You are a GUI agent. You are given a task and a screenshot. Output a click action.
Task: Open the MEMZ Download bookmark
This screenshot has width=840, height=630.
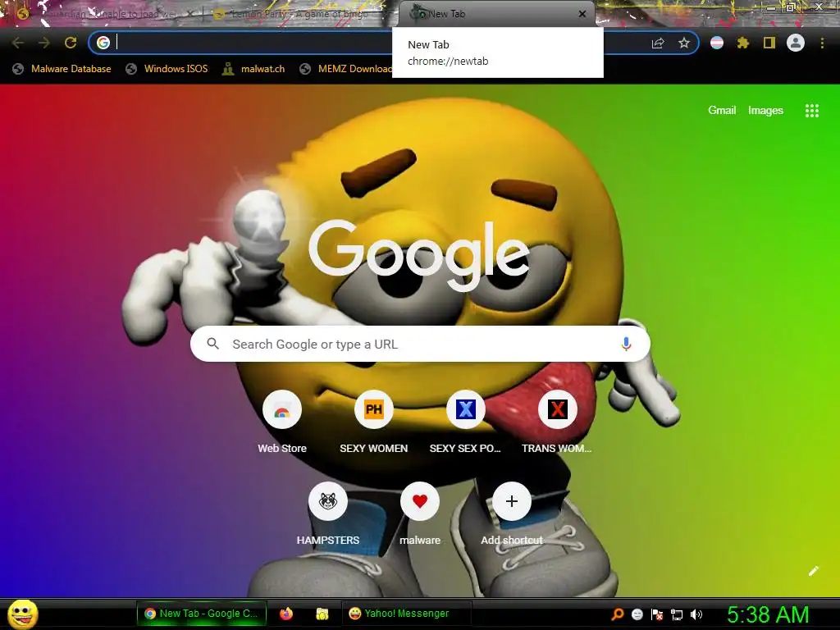tap(345, 69)
